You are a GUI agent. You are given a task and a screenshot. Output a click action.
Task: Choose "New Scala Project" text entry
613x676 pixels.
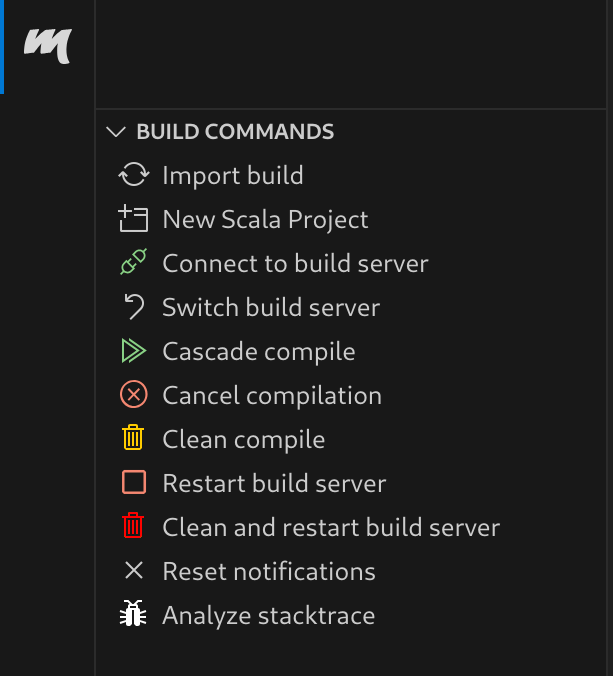265,220
